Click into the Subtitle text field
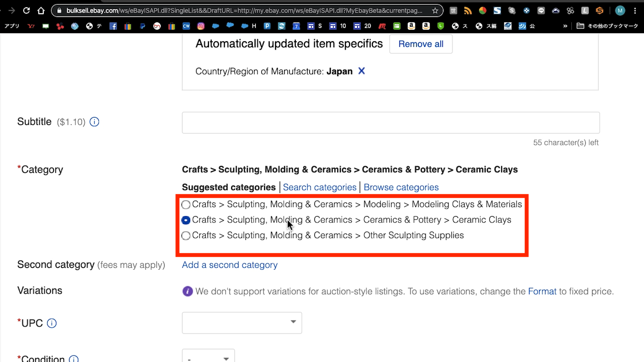 (x=390, y=123)
